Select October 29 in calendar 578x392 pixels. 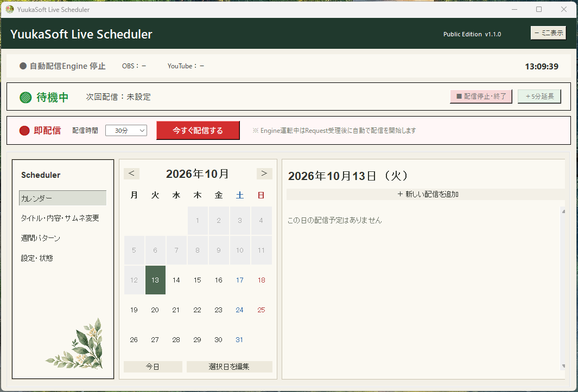(x=198, y=340)
